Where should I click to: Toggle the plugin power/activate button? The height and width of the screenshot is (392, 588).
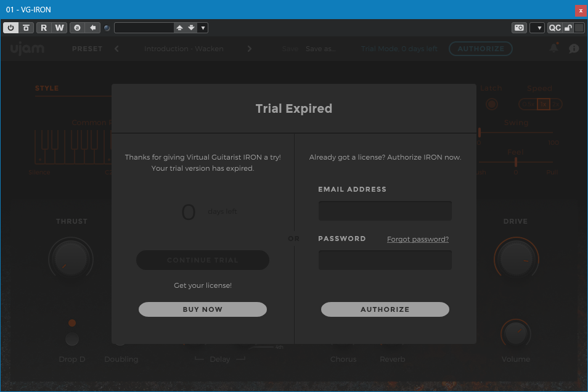(x=11, y=28)
